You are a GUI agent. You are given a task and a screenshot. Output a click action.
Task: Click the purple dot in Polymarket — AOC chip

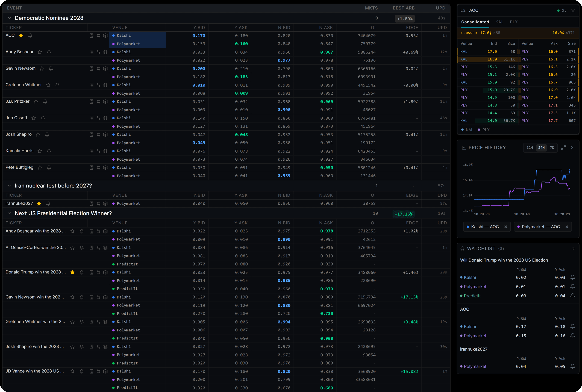tap(519, 227)
